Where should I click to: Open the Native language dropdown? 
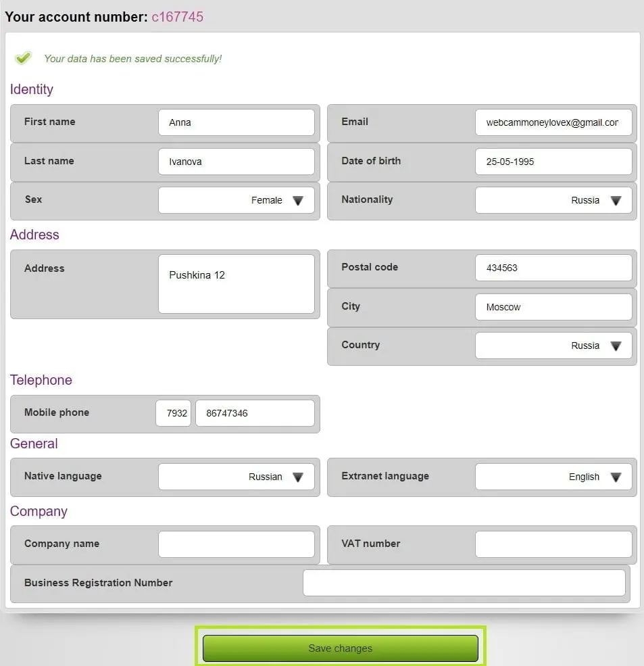point(236,477)
